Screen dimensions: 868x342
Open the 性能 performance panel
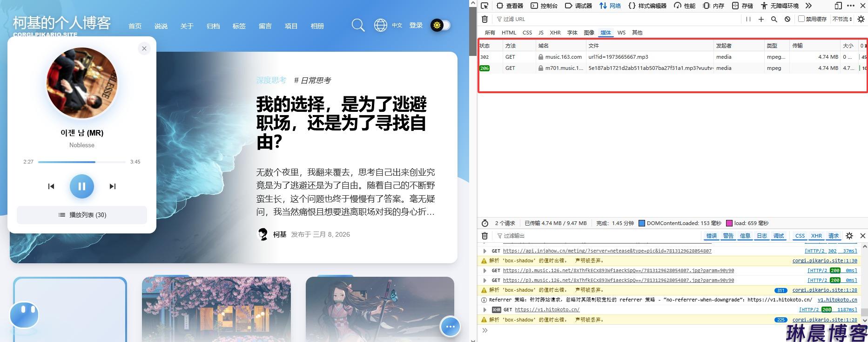click(685, 6)
